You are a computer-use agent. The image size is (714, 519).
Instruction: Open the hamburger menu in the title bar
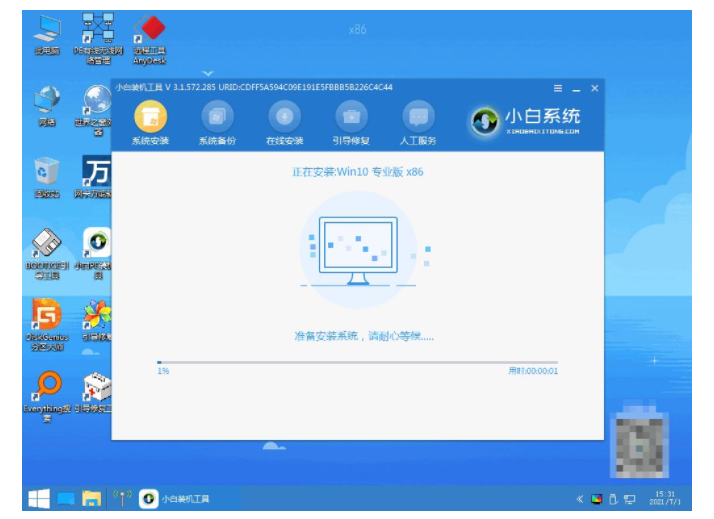[558, 88]
